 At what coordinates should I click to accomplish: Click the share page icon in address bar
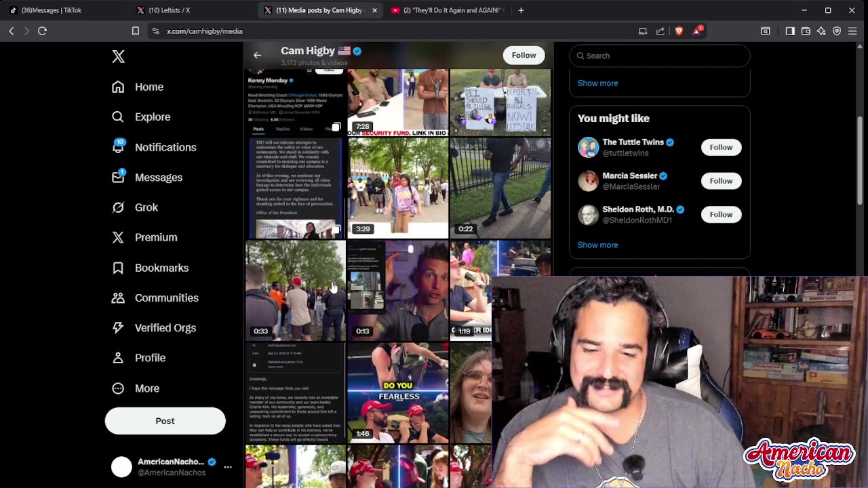pos(660,31)
